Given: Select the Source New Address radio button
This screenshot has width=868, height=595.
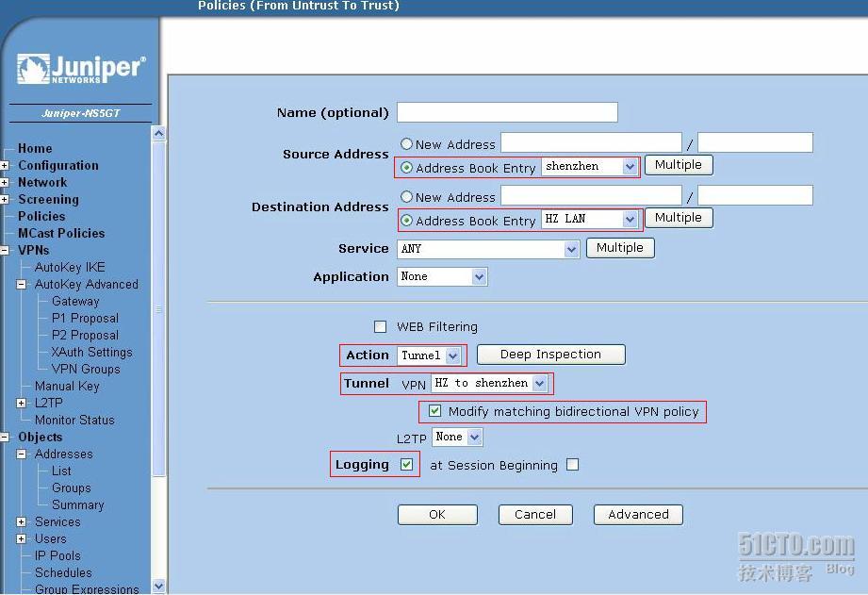Looking at the screenshot, I should (406, 144).
